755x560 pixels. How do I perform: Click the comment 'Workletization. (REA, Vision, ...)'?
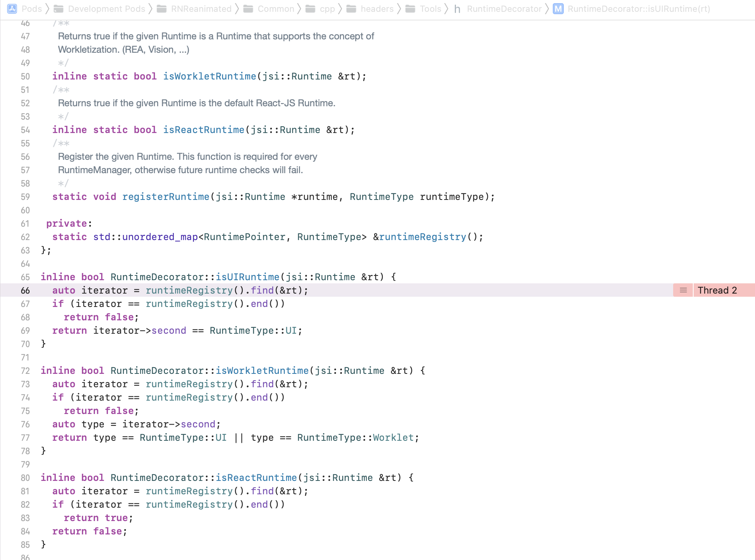pos(124,50)
